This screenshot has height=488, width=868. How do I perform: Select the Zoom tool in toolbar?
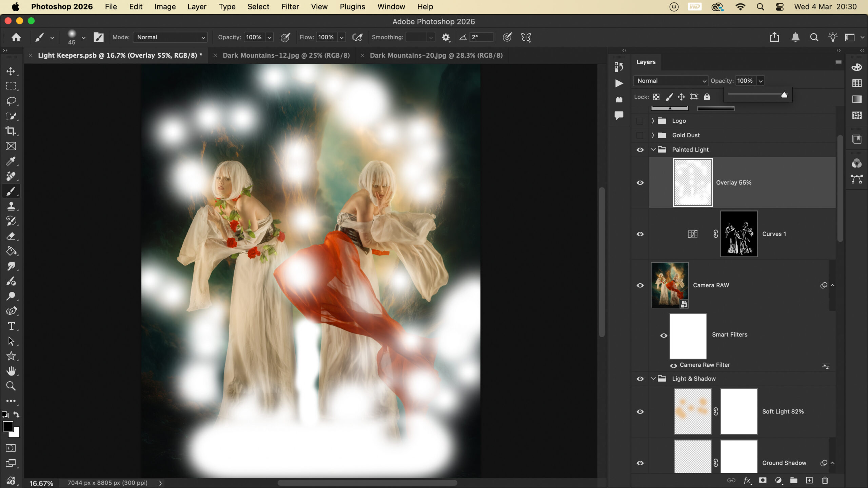(x=11, y=386)
